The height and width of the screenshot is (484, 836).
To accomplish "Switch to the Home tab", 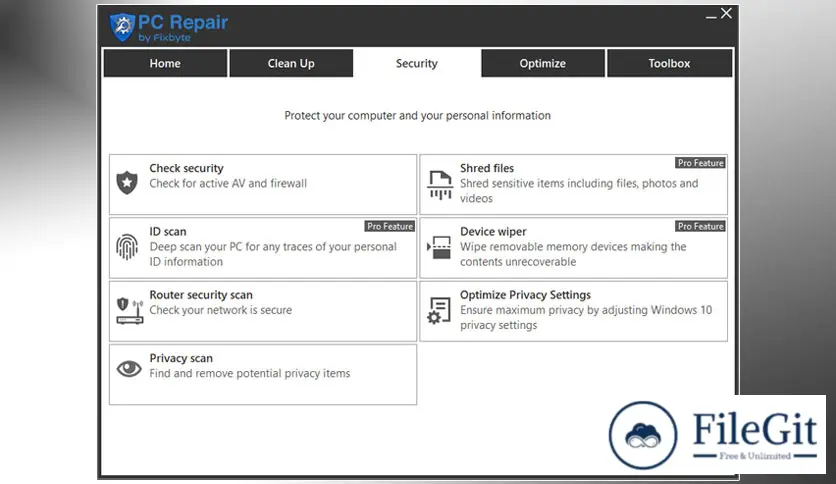I will pos(165,63).
